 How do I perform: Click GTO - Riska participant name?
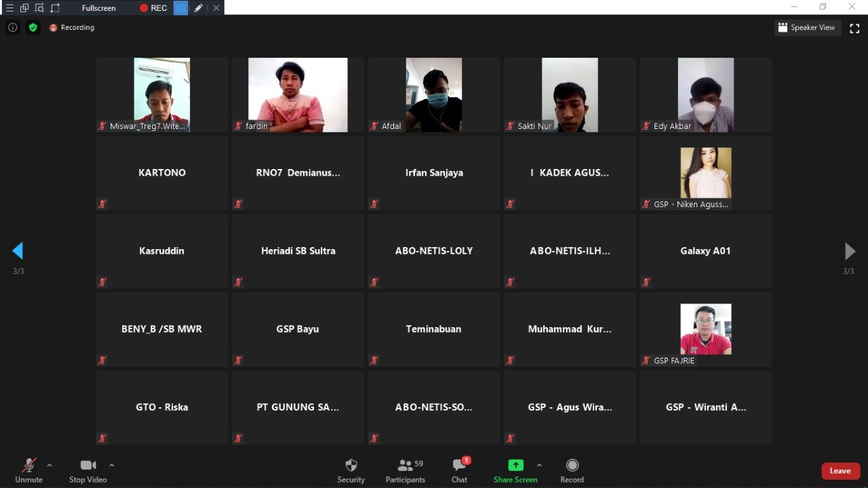click(x=162, y=407)
